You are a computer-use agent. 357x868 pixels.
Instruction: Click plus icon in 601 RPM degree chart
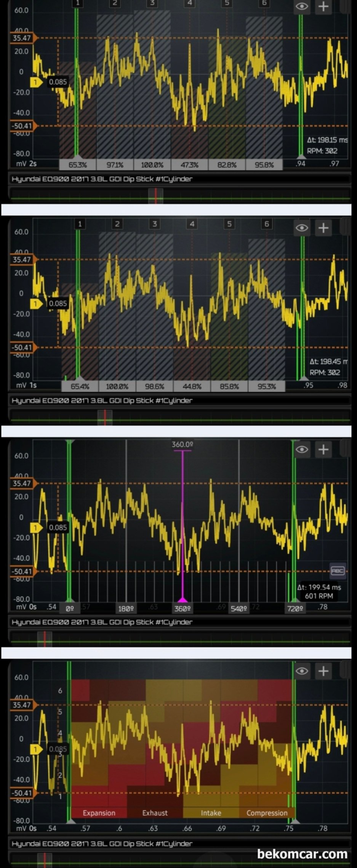click(x=323, y=449)
